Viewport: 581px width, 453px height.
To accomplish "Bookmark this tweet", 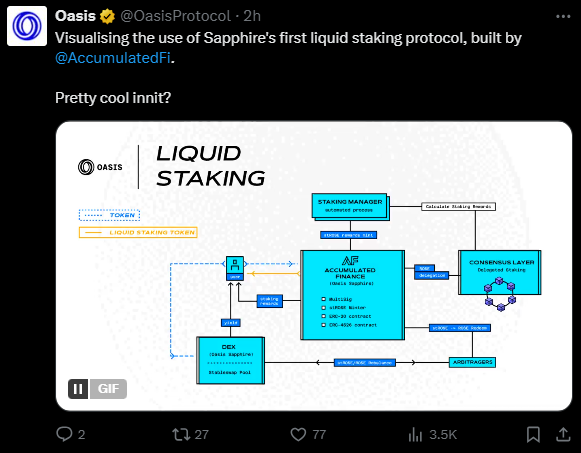I will coord(533,434).
